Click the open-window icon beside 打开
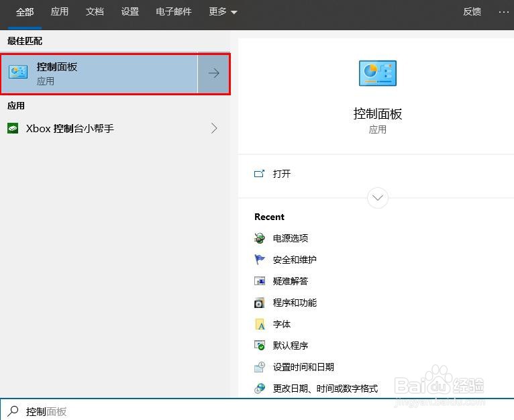Viewport: 514px width, 420px height. (259, 174)
